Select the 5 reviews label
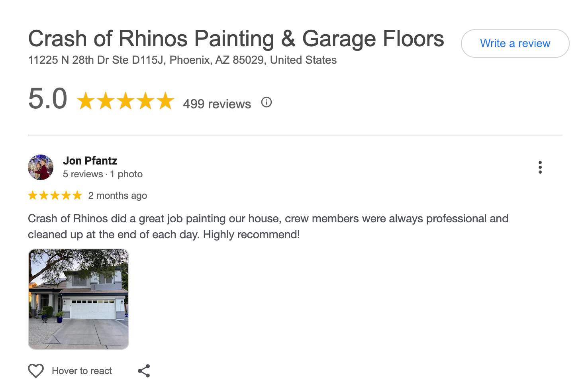This screenshot has width=588, height=388. (x=82, y=174)
